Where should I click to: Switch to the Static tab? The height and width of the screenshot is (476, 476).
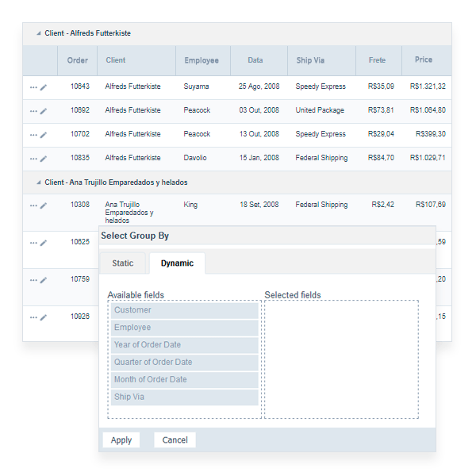123,263
